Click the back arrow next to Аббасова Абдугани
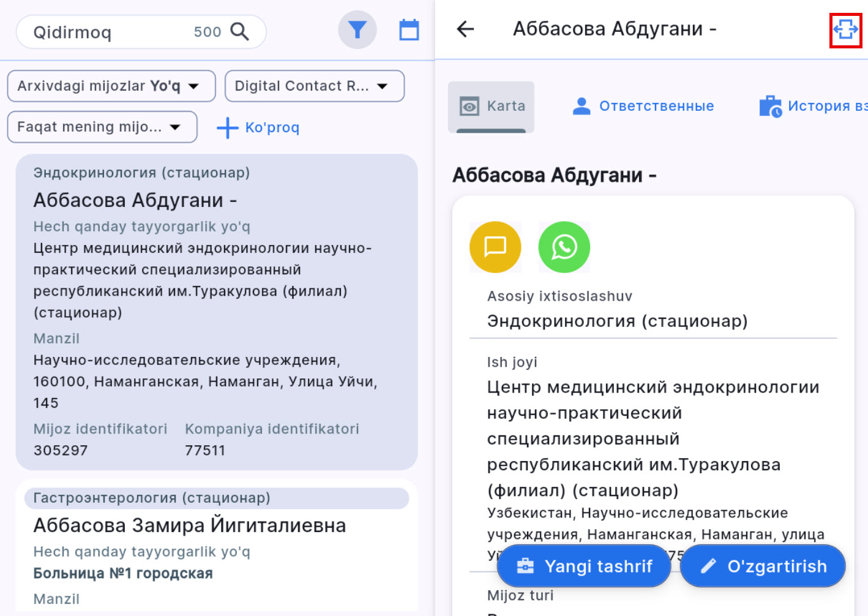 click(465, 29)
